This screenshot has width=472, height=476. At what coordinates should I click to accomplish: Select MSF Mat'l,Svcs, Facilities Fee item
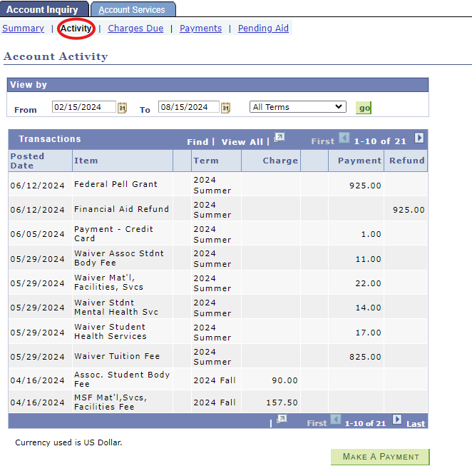pos(111,402)
